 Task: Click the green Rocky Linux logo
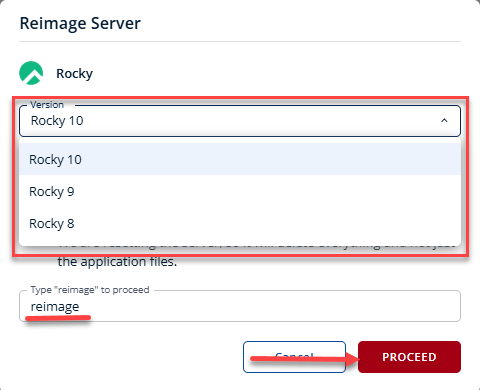31,73
